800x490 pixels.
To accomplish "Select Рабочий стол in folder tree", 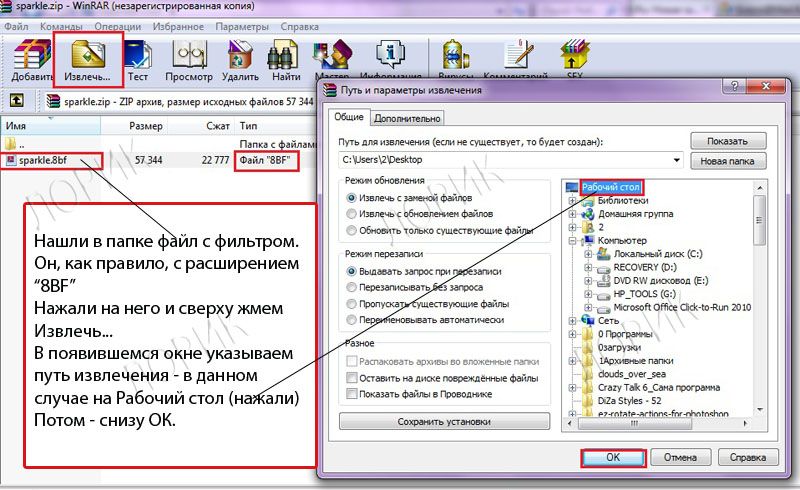I will click(611, 187).
